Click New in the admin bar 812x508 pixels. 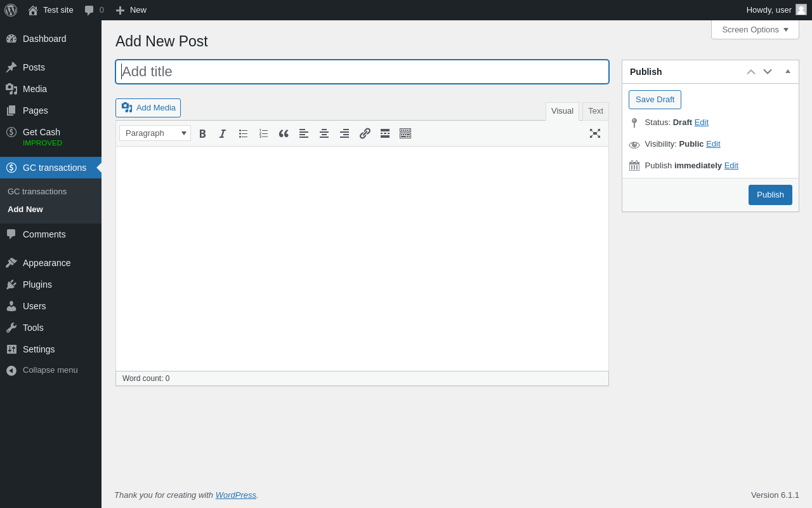[x=131, y=10]
